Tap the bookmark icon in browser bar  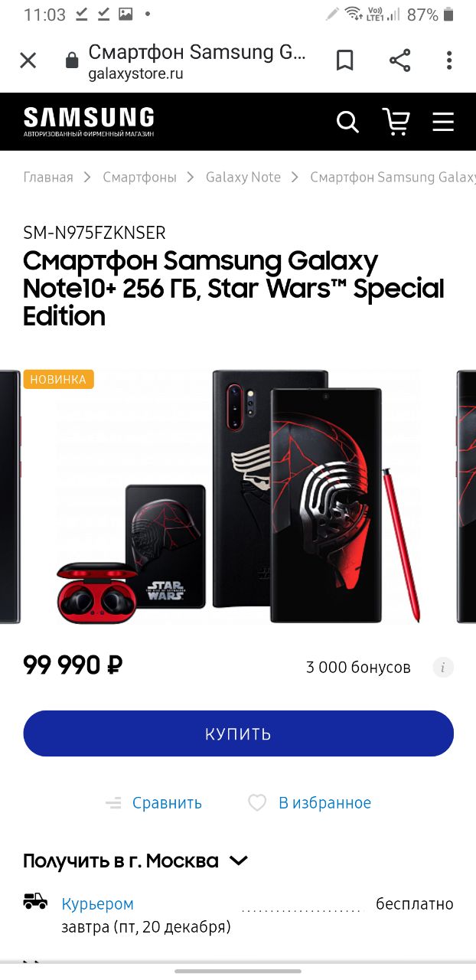pyautogui.click(x=345, y=60)
